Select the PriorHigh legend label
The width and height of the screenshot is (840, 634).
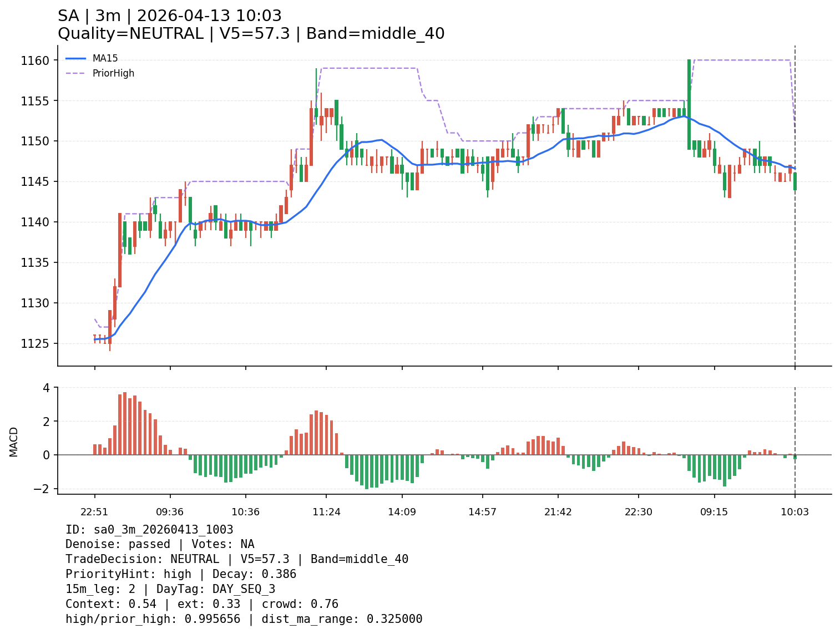tap(113, 73)
